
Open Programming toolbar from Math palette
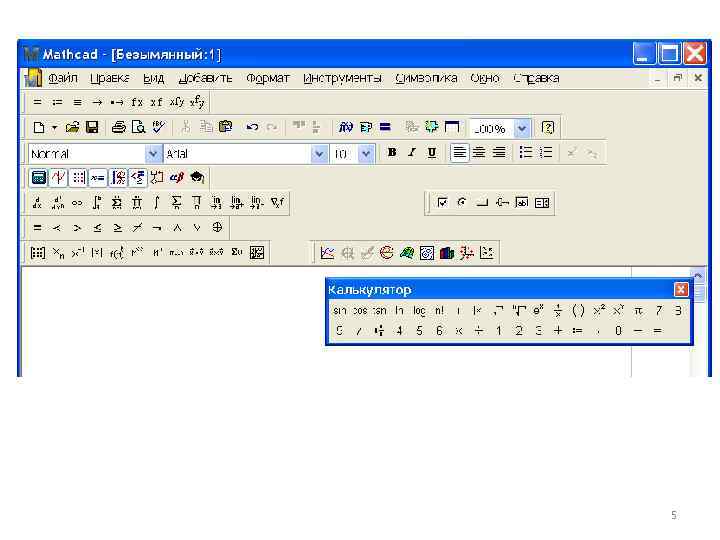pyautogui.click(x=157, y=178)
